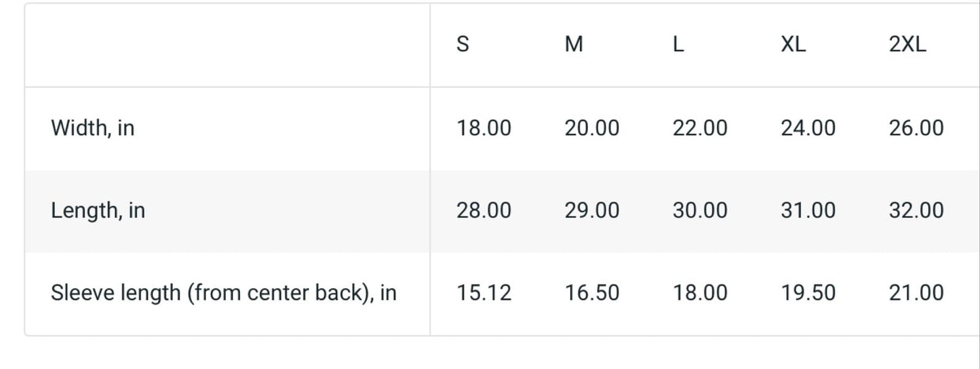The height and width of the screenshot is (369, 980).
Task: Select the 19.50 sleeve length for XL
Action: (808, 293)
